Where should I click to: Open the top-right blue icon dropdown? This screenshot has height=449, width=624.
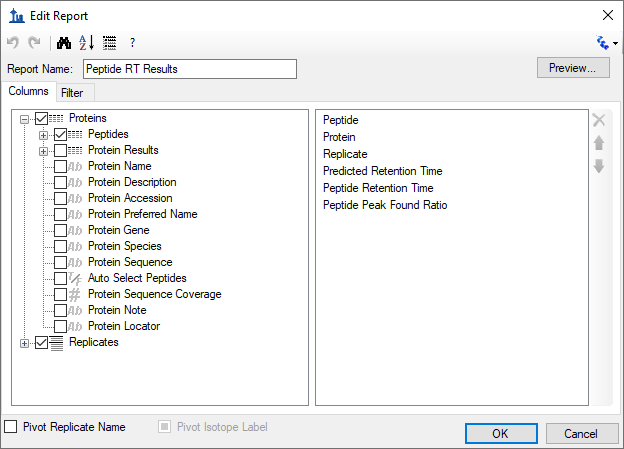coord(607,43)
